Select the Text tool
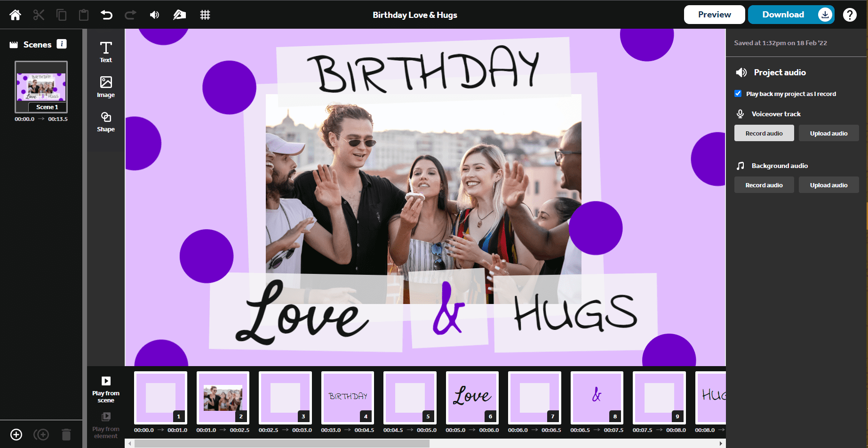The height and width of the screenshot is (448, 868). point(106,52)
